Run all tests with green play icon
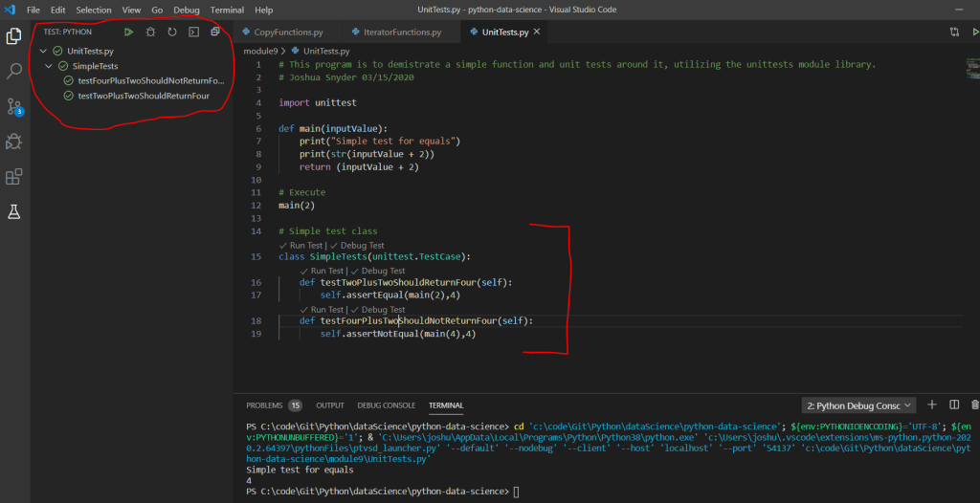The height and width of the screenshot is (503, 980). (128, 32)
